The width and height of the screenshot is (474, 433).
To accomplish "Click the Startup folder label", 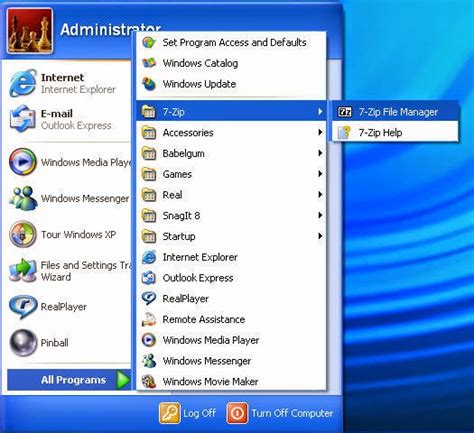I will coord(179,237).
